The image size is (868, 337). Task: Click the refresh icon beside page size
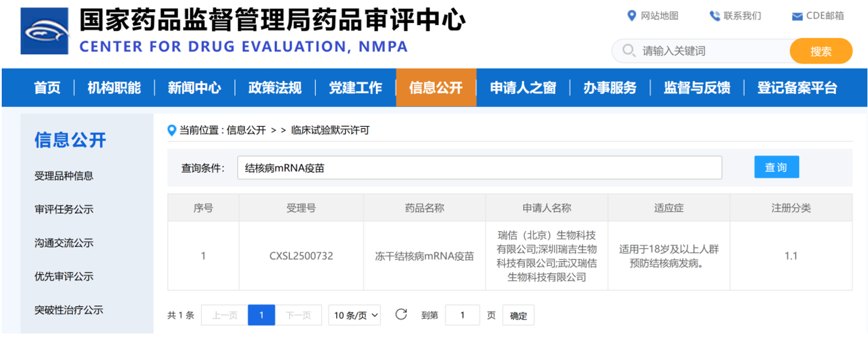point(401,314)
